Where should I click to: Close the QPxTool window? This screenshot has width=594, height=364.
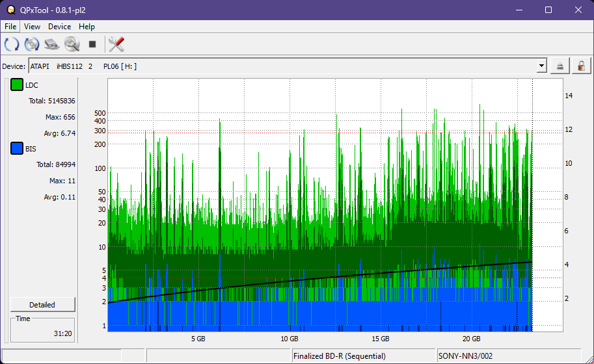[578, 10]
